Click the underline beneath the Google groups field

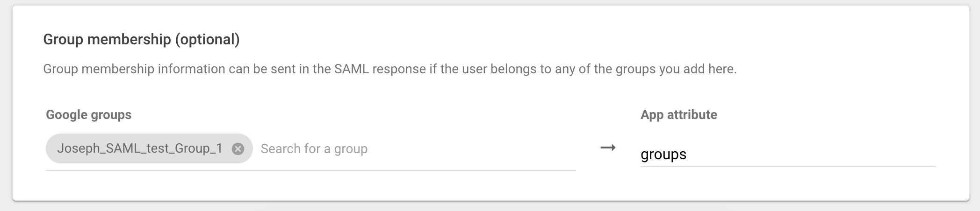click(x=310, y=170)
